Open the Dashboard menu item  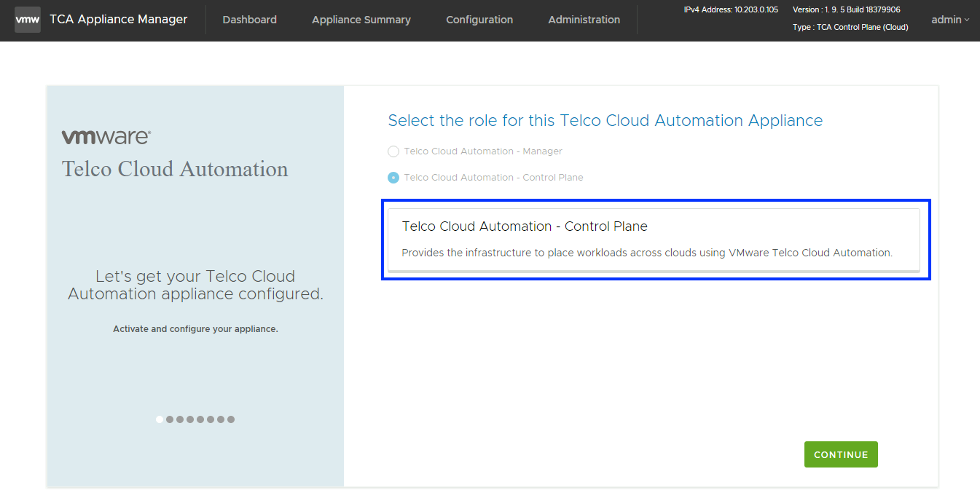249,20
